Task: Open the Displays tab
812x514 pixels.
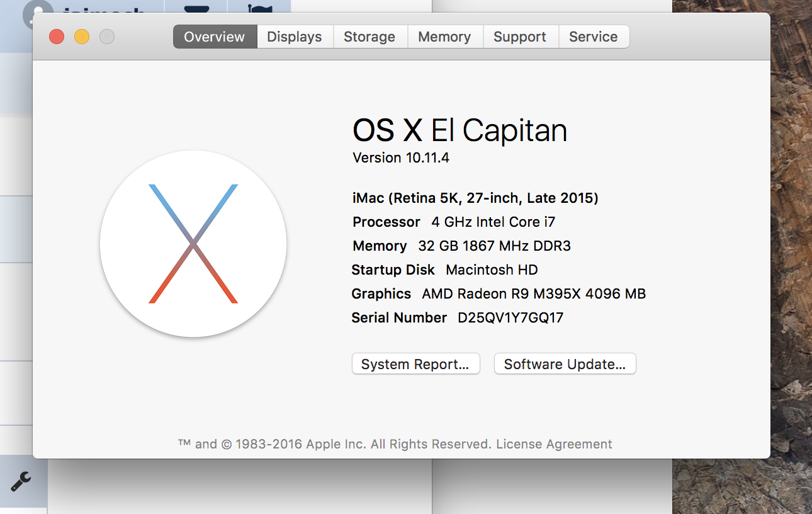Action: [295, 37]
